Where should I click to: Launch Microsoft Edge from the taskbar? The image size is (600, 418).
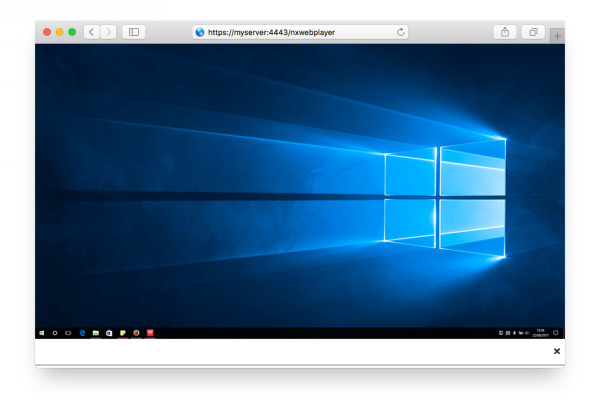[82, 333]
